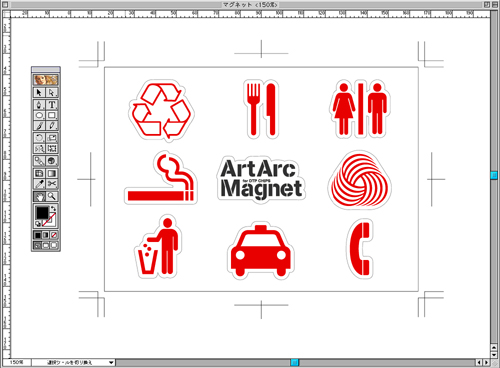
Task: Select the Ellipse tool
Action: (39, 115)
